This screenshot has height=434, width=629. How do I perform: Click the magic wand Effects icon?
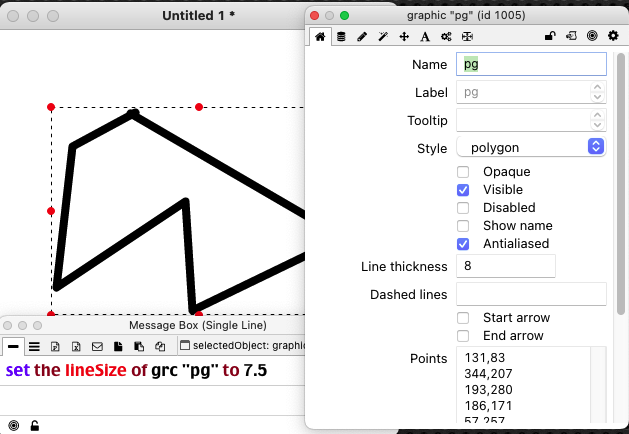pyautogui.click(x=383, y=36)
